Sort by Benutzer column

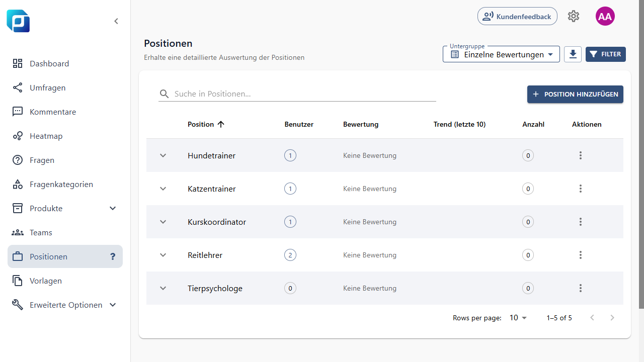(299, 124)
